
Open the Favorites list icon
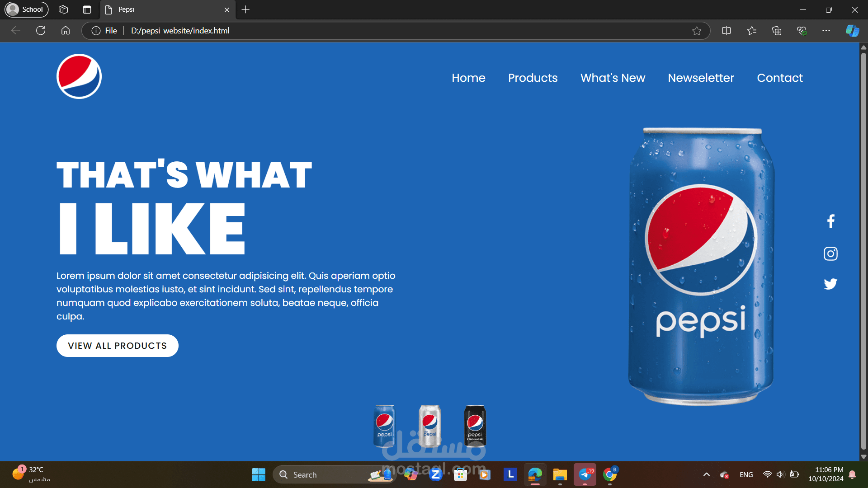[752, 31]
